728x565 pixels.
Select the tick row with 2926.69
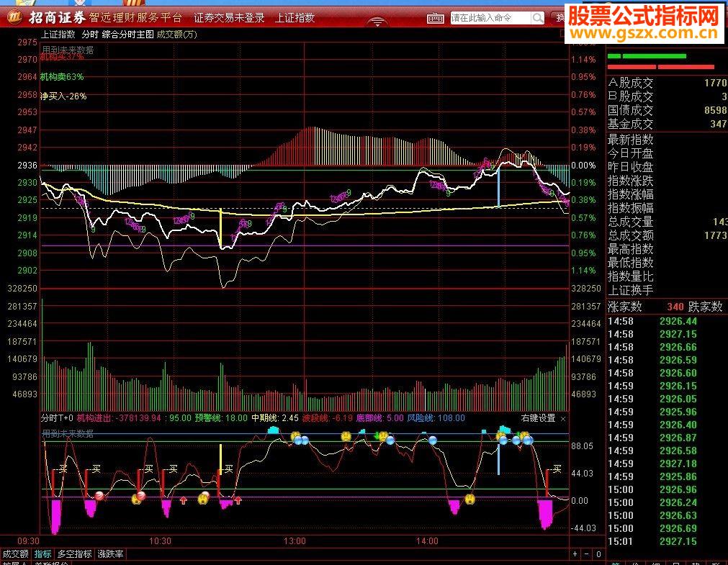(667, 529)
